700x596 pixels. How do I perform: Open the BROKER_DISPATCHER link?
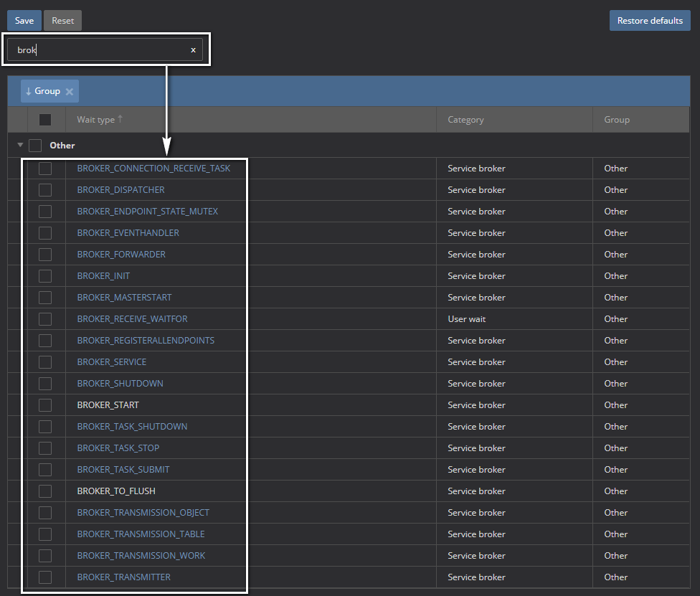tap(120, 190)
